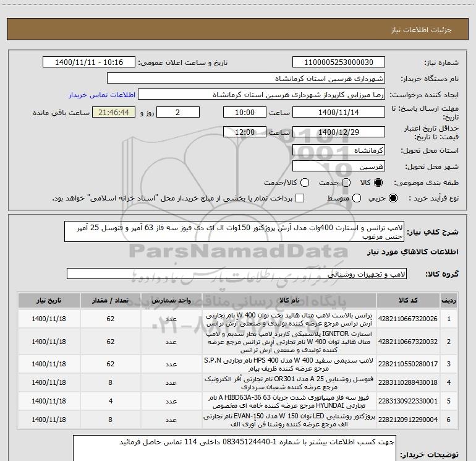Click product code 2283130922330001
Viewport: 476px width, 461px height.
(x=408, y=401)
